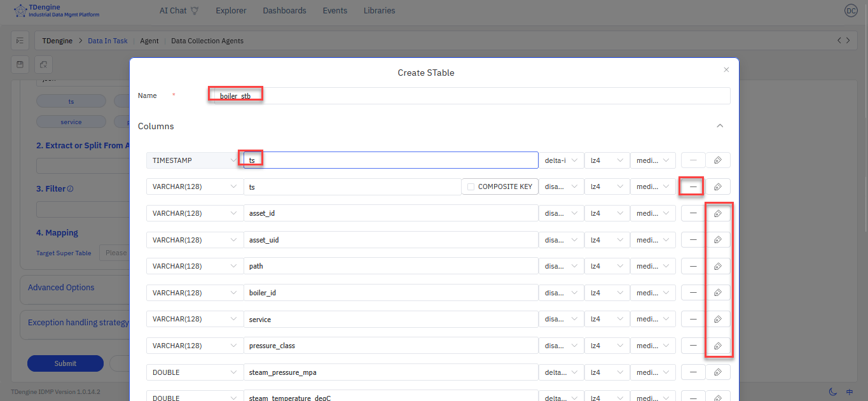The image size is (868, 401).
Task: Click the edit icon for boiler_id column
Action: pos(717,293)
